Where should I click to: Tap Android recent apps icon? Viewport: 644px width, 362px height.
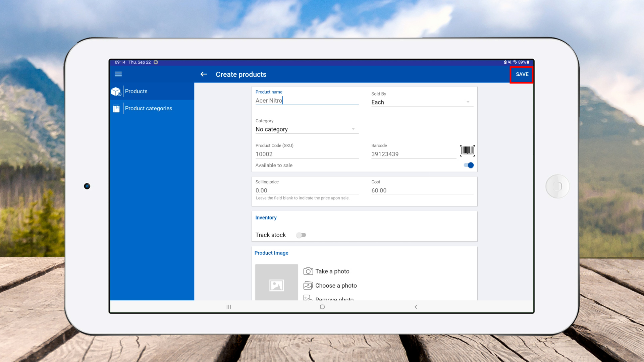[229, 307]
